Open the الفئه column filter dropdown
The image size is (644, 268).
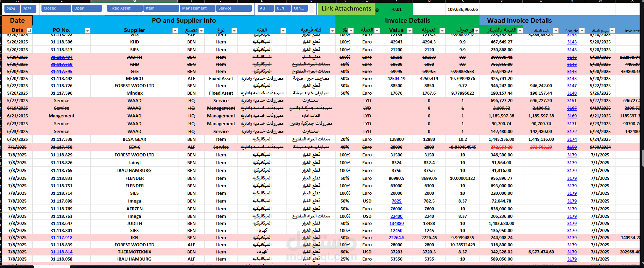point(283,31)
